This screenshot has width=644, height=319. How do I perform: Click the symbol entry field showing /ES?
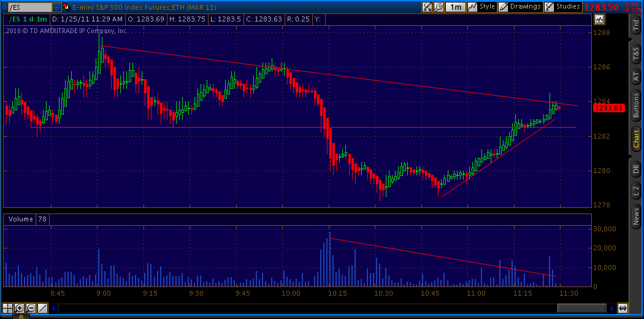pyautogui.click(x=30, y=7)
